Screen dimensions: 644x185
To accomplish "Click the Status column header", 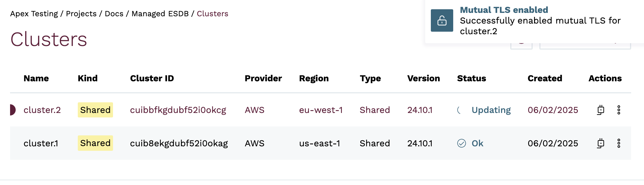I will [471, 78].
